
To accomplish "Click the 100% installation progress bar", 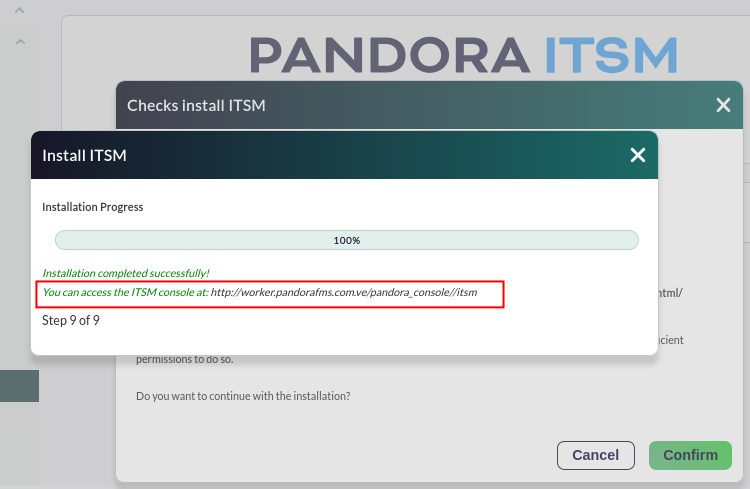I will 347,240.
